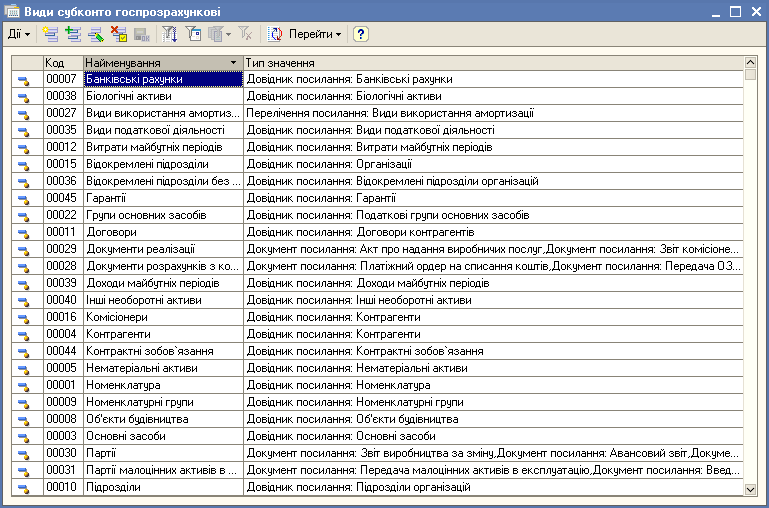Click the row icon for Номенклатура
The width and height of the screenshot is (769, 508).
click(x=24, y=386)
